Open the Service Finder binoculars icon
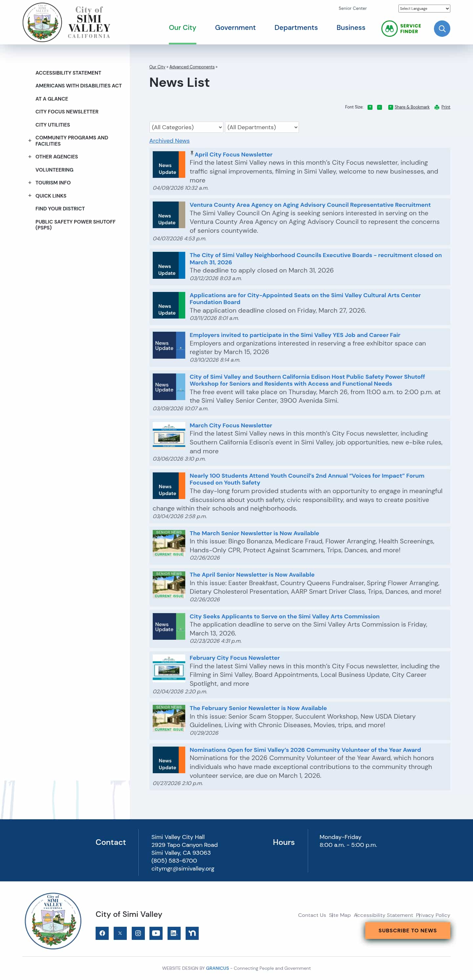This screenshot has width=473, height=980. pyautogui.click(x=389, y=29)
